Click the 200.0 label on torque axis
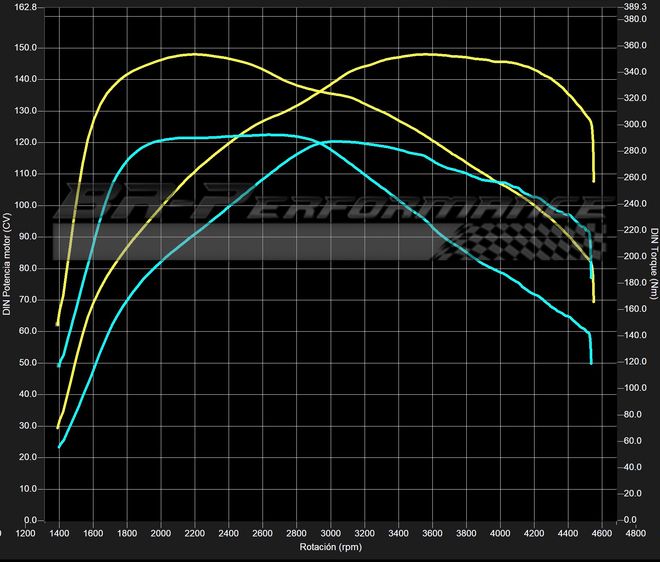The width and height of the screenshot is (660, 562). coord(634,257)
